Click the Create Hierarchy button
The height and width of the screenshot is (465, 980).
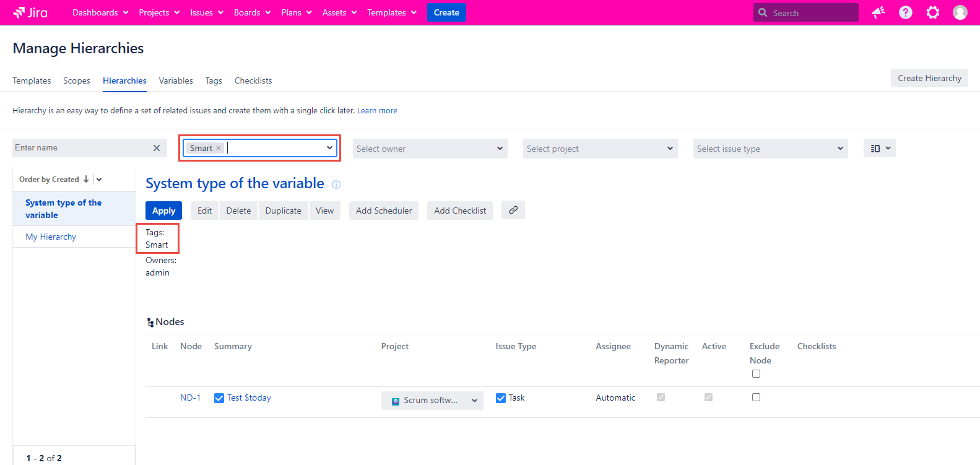click(929, 78)
